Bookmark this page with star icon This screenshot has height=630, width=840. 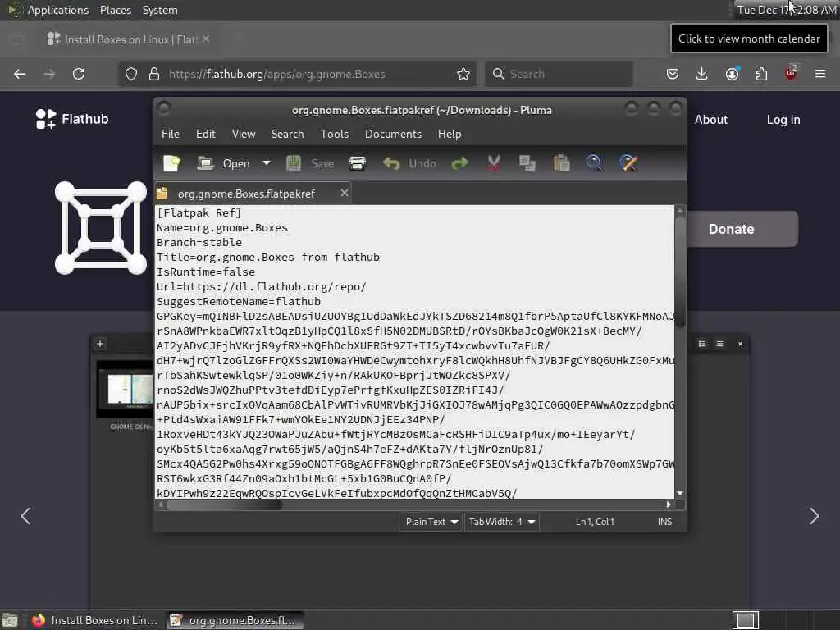pyautogui.click(x=463, y=74)
